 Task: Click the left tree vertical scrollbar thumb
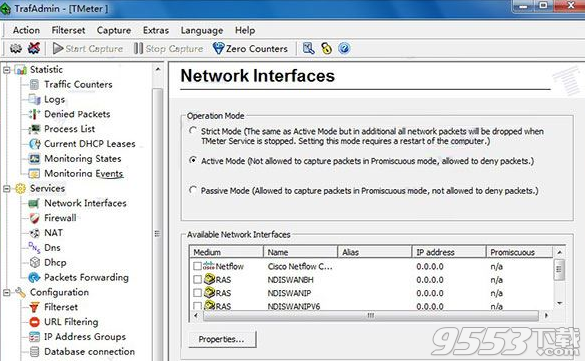pyautogui.click(x=158, y=224)
